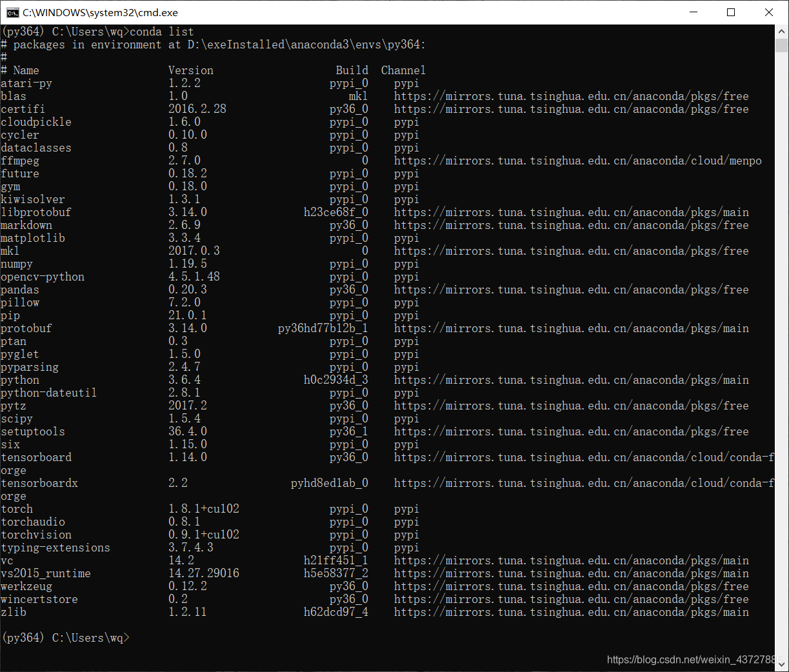Click the environment path line text
This screenshot has width=789, height=672.
pos(214,44)
